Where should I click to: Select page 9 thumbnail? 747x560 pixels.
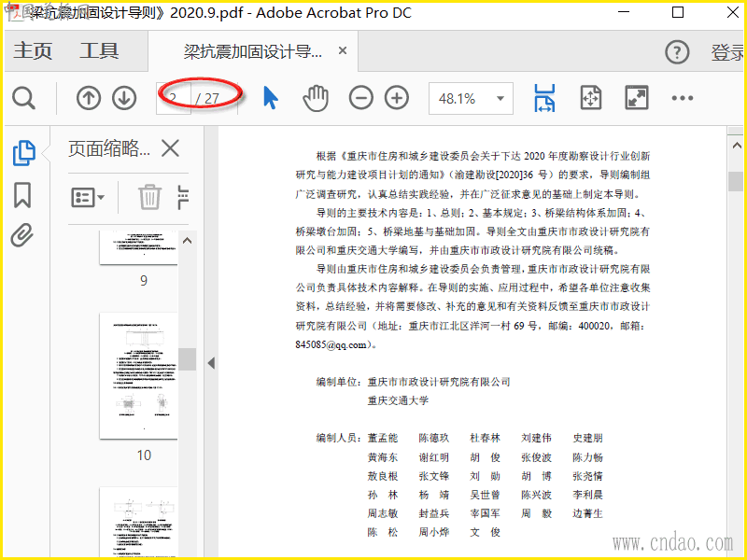(138, 247)
